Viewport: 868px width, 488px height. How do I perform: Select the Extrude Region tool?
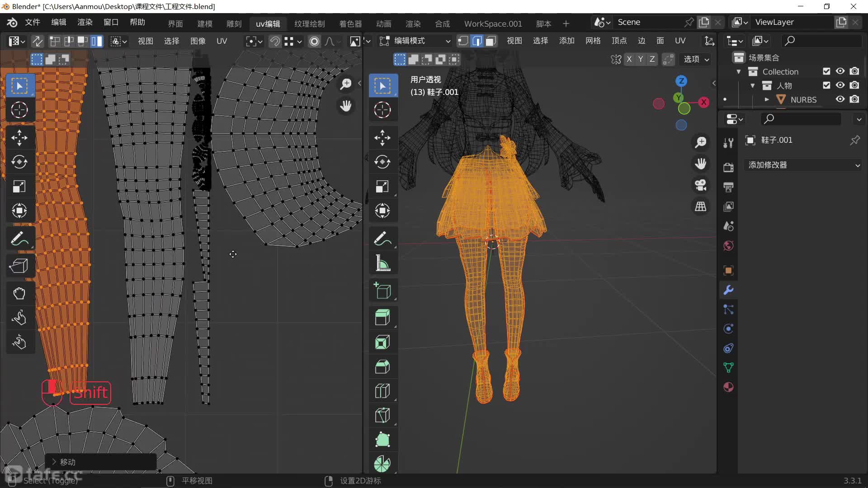(382, 318)
